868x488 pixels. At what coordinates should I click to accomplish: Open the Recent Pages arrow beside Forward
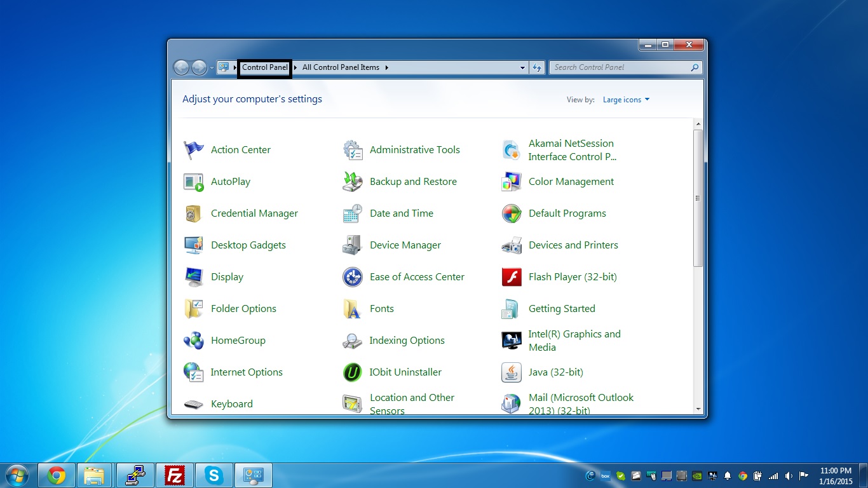click(x=212, y=68)
